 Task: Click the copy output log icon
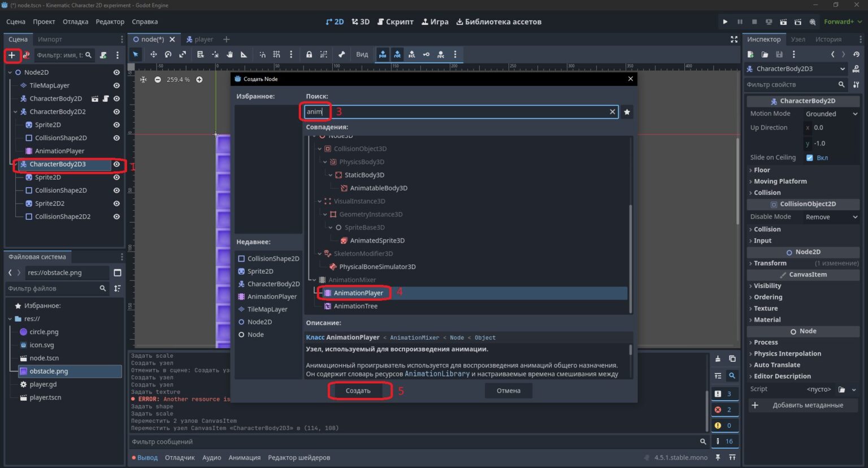[x=732, y=358]
